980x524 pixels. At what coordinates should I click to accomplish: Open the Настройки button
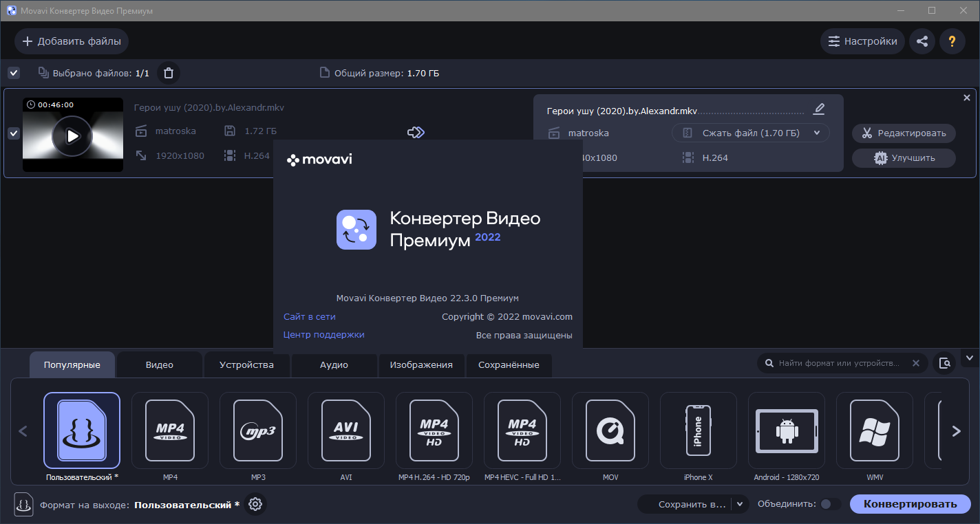[862, 41]
